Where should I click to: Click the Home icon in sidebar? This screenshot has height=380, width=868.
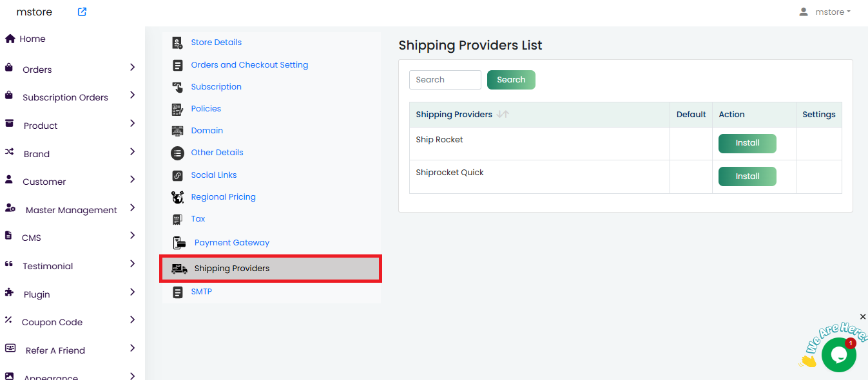pos(10,39)
